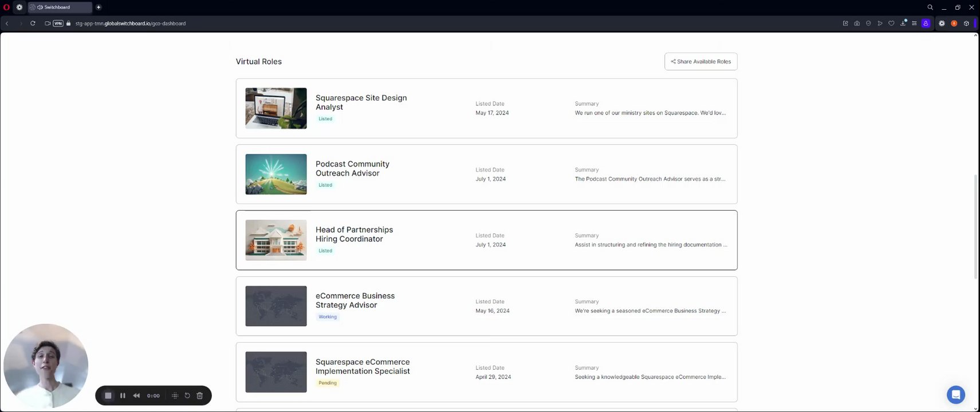The height and width of the screenshot is (412, 980).
Task: Rewind the recording with the double-arrow button
Action: (136, 395)
